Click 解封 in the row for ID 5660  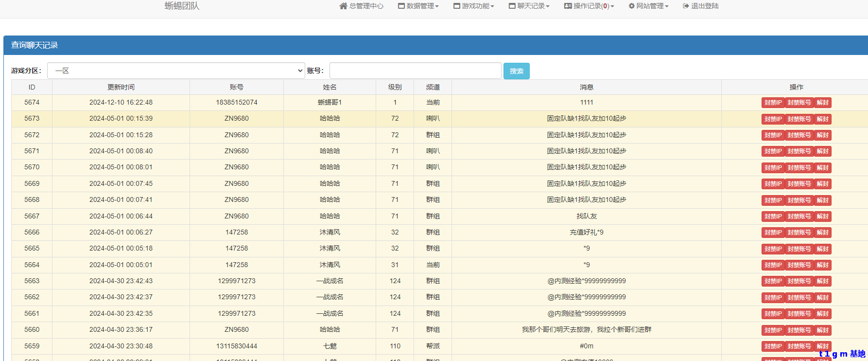(822, 330)
